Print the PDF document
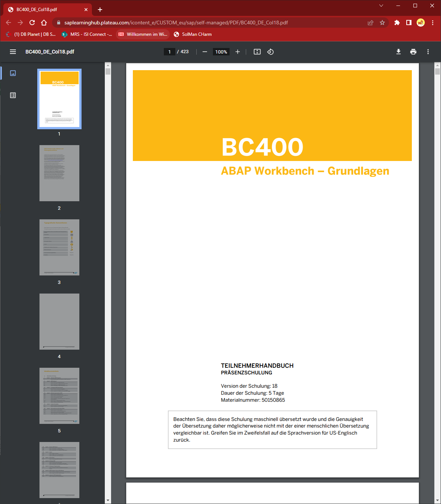Image resolution: width=441 pixels, height=504 pixels. [413, 52]
